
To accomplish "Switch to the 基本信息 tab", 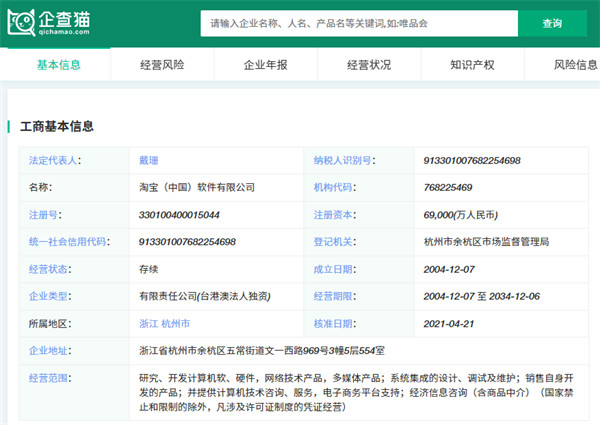I will [x=59, y=65].
